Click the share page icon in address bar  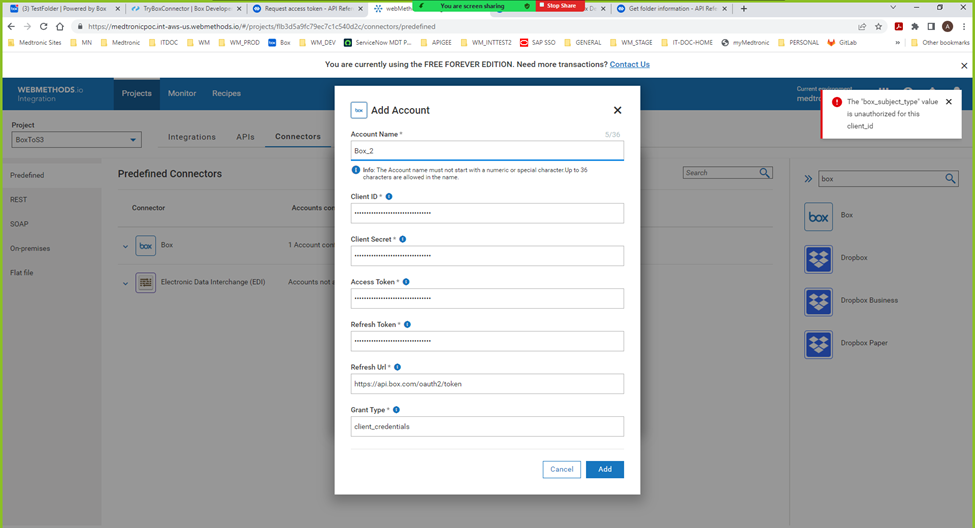[862, 26]
